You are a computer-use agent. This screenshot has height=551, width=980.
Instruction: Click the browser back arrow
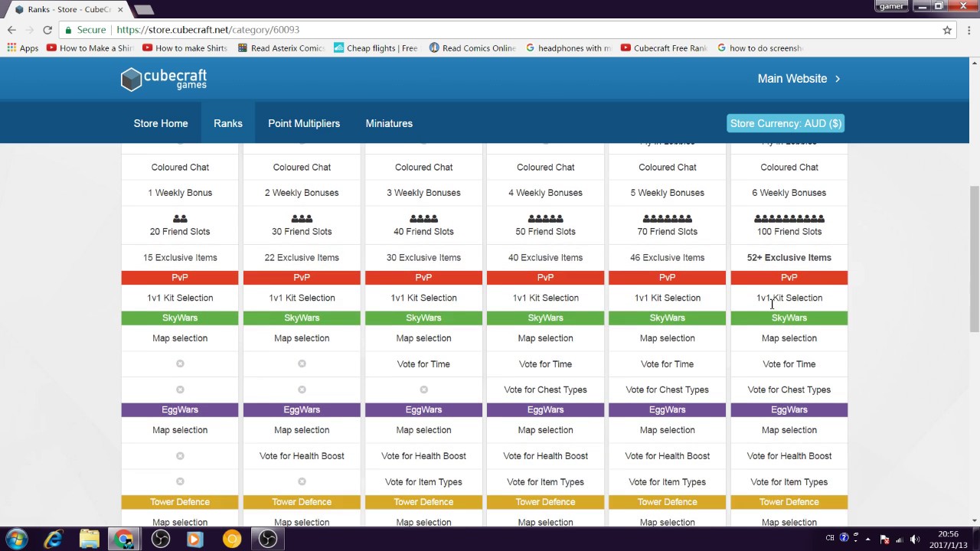[11, 30]
